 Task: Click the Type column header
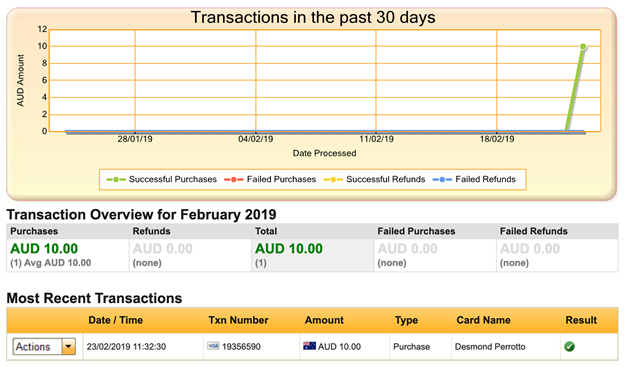coord(406,320)
